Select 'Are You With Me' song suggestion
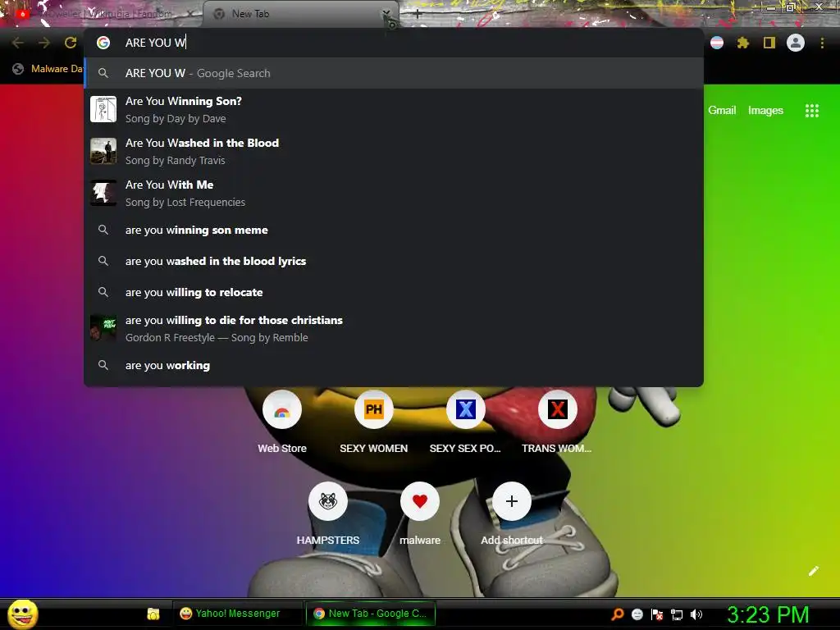Image resolution: width=840 pixels, height=630 pixels. 394,193
